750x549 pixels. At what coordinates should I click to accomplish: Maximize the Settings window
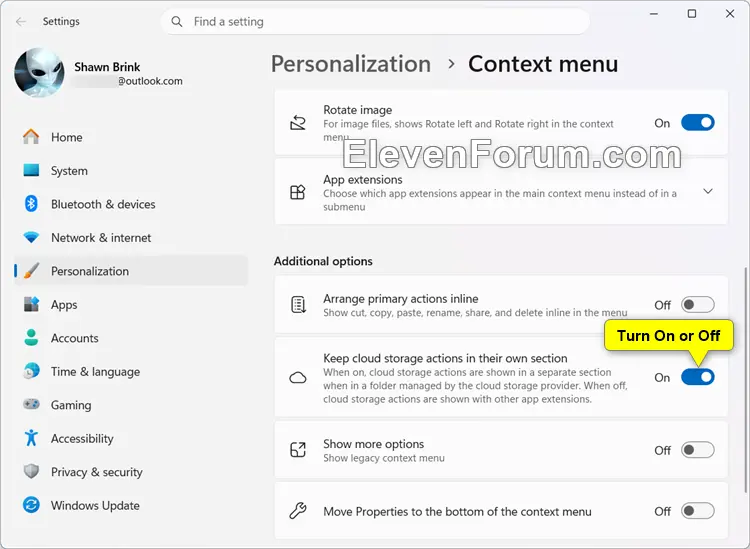692,14
